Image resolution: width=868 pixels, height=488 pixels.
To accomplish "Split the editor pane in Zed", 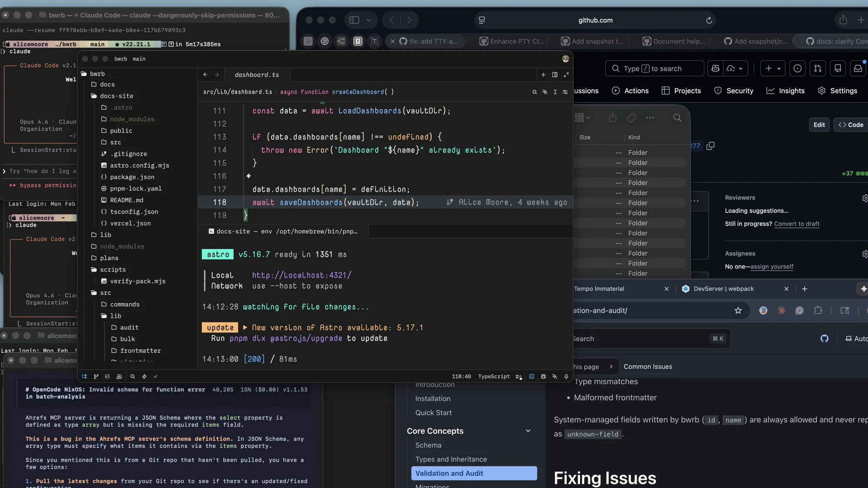I will pyautogui.click(x=555, y=75).
